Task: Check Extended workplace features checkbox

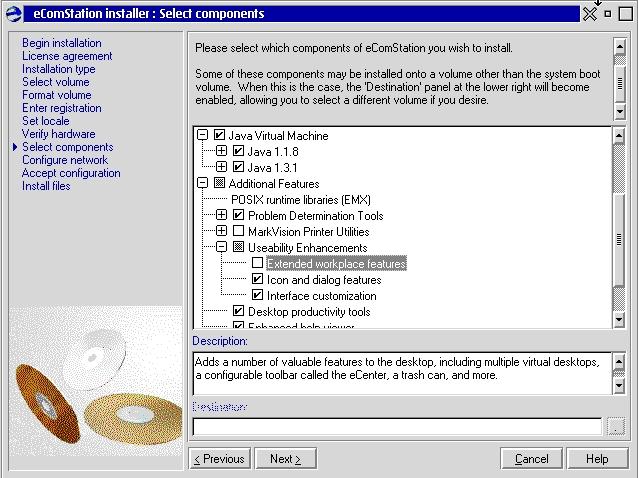Action: coord(257,263)
